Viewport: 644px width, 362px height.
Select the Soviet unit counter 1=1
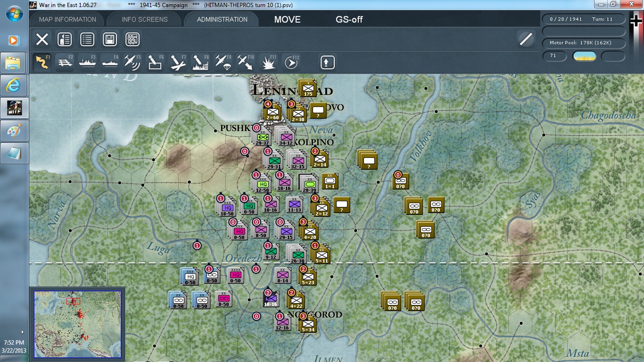tap(330, 181)
